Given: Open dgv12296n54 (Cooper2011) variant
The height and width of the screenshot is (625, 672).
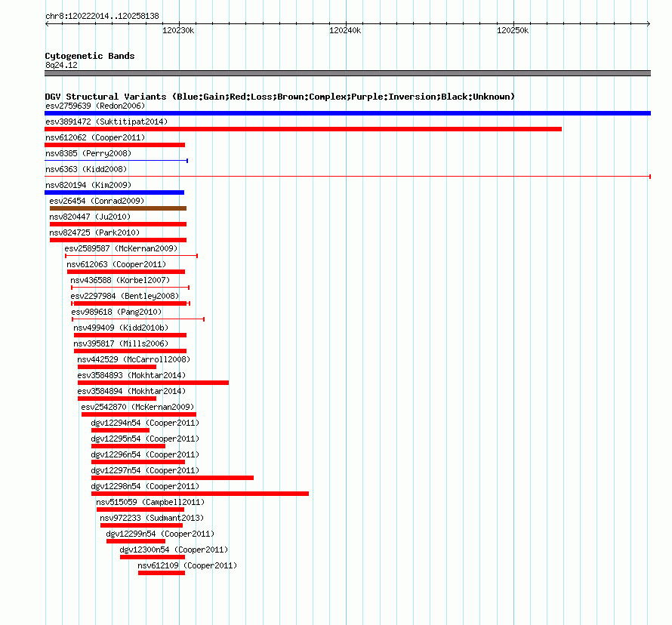Looking at the screenshot, I should point(145,454).
